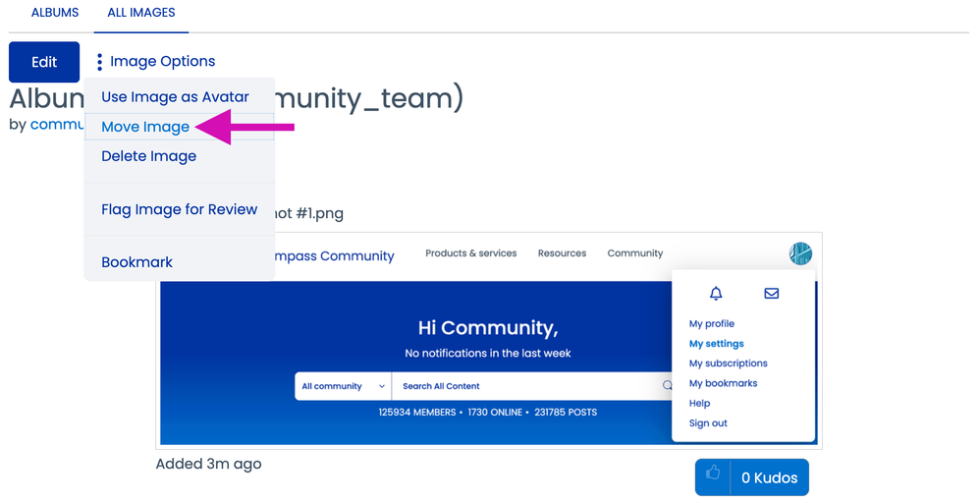Click the 0 Kudos count button
Image resolution: width=980 pixels, height=503 pixels.
pyautogui.click(x=769, y=477)
